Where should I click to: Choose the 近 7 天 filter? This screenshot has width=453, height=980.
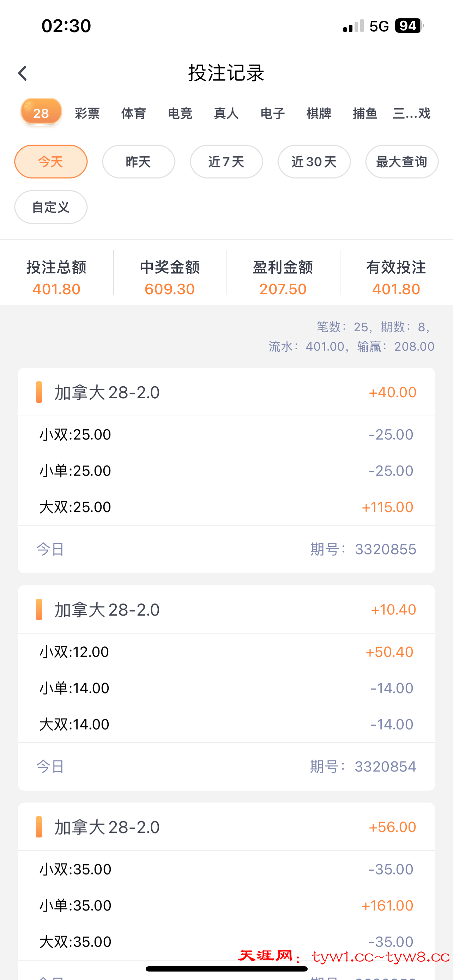click(226, 162)
